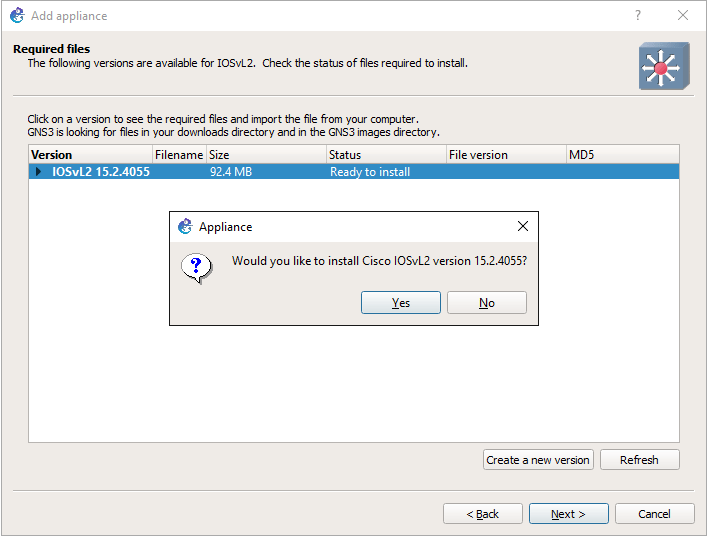Click the Status column header
Screen dimensions: 710x540
(x=386, y=155)
